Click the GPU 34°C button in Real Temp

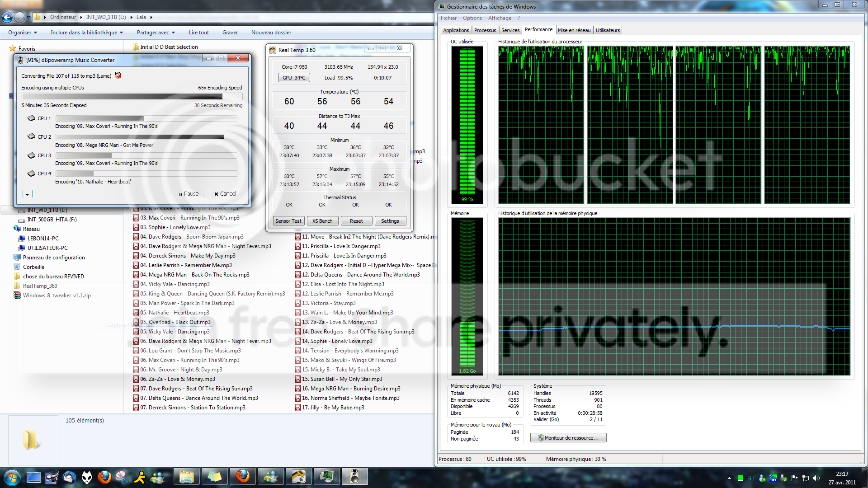294,78
